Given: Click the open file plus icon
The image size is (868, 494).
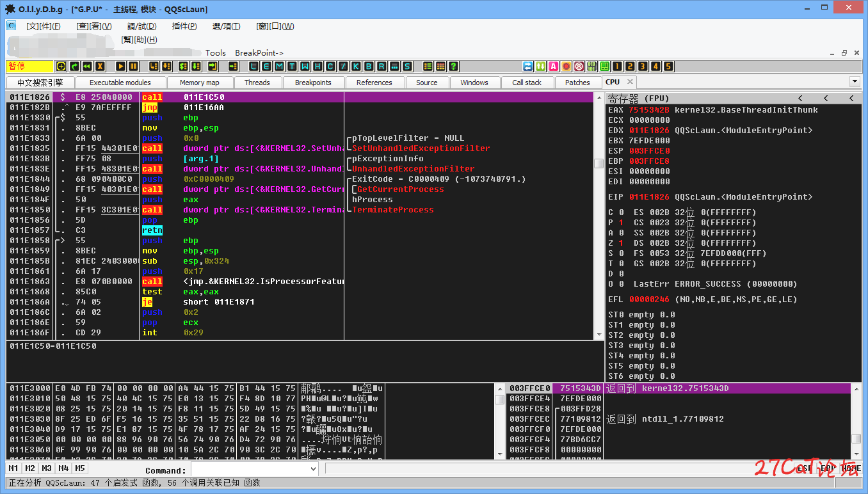Looking at the screenshot, I should coord(61,67).
